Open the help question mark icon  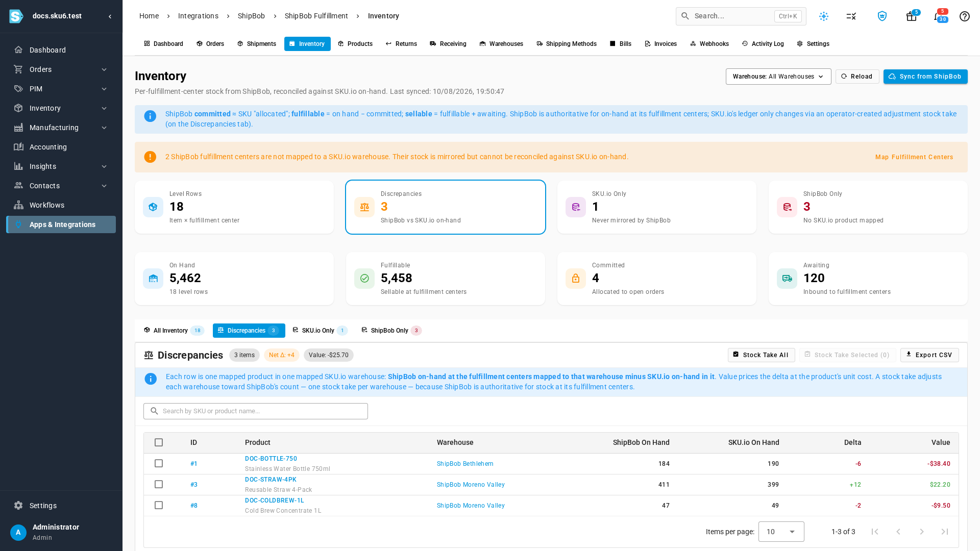click(x=964, y=16)
